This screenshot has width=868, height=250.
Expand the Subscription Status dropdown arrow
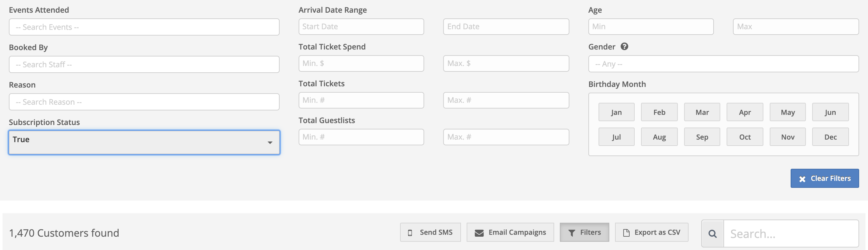coord(270,142)
